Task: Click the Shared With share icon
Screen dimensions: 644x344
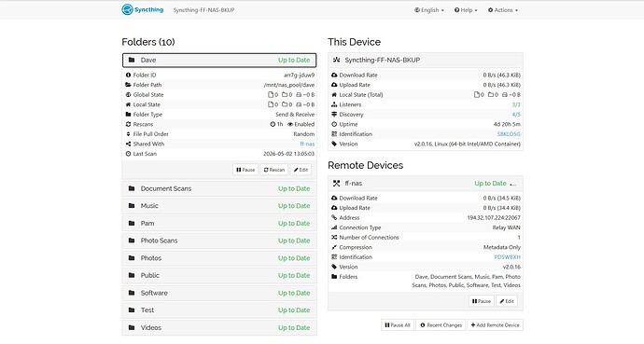Action: click(128, 144)
